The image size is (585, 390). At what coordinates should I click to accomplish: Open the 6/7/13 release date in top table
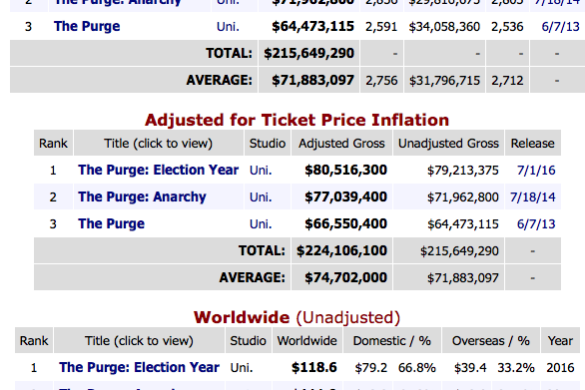click(560, 27)
